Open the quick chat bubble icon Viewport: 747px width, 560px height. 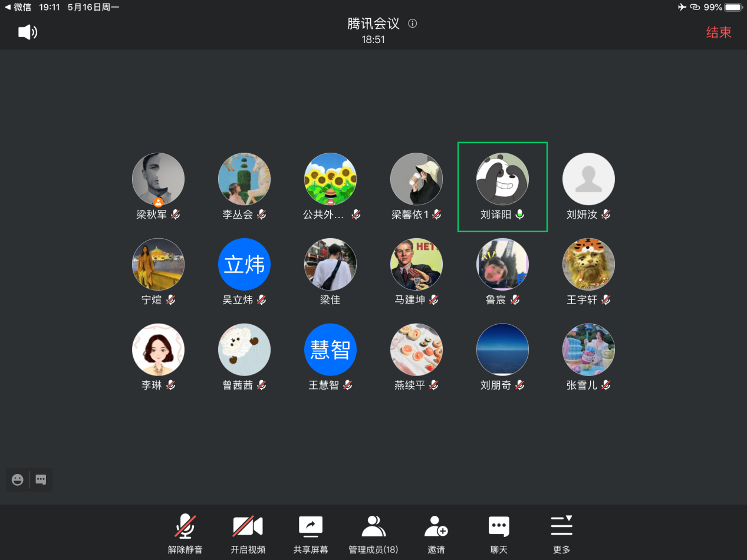41,480
